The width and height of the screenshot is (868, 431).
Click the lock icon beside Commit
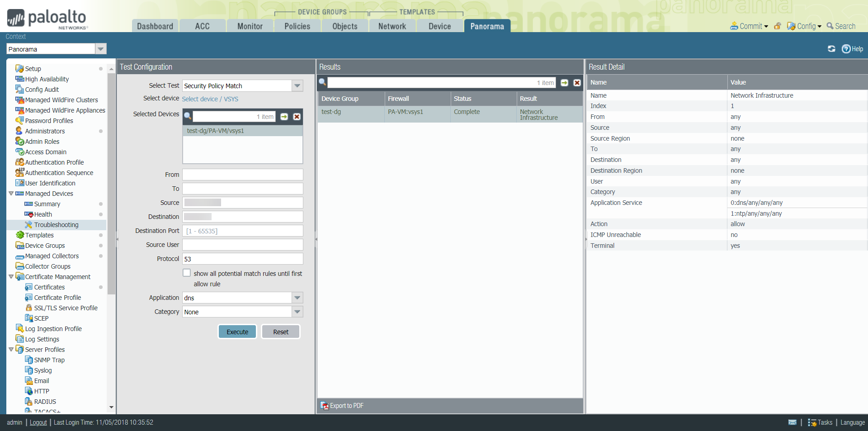tap(778, 26)
